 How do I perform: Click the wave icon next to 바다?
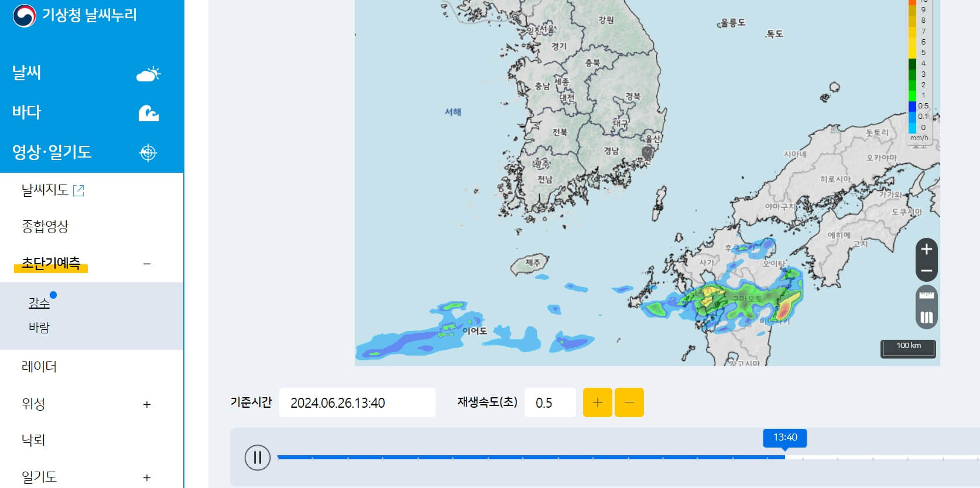click(148, 112)
